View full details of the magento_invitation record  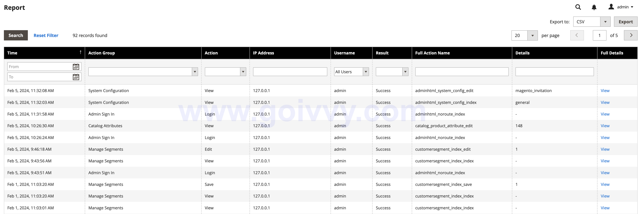[x=605, y=91]
